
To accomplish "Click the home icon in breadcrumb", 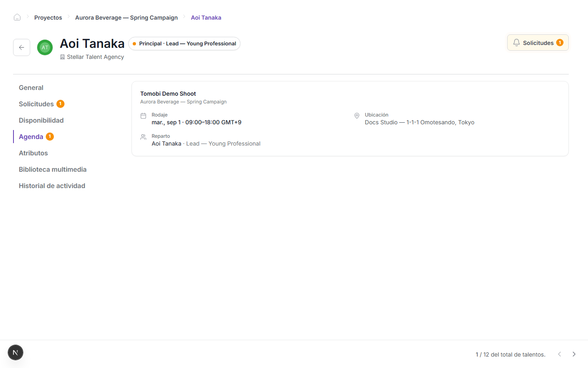I will (17, 17).
